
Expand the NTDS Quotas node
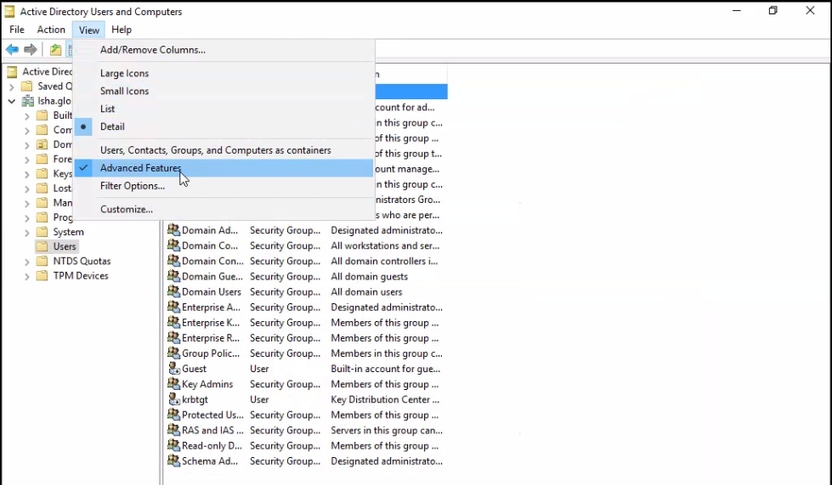(x=27, y=262)
